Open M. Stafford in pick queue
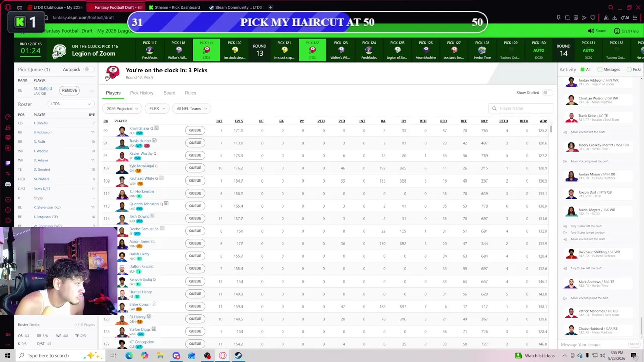This screenshot has height=362, width=644. [43, 88]
